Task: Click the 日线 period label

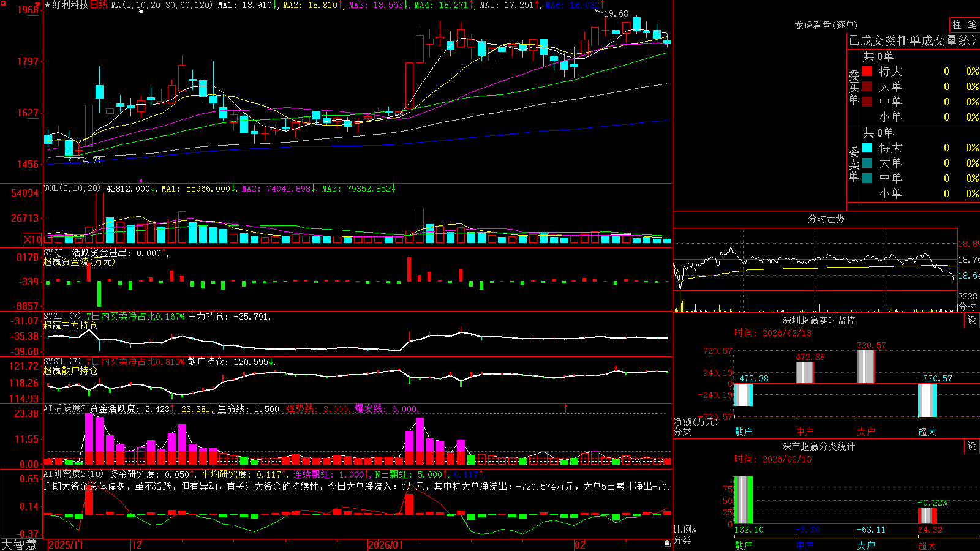Action: (99, 5)
